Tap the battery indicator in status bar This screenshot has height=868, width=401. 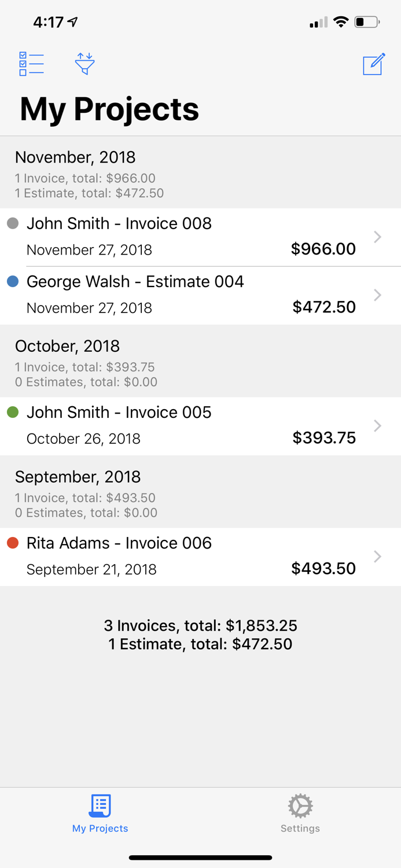pyautogui.click(x=365, y=22)
